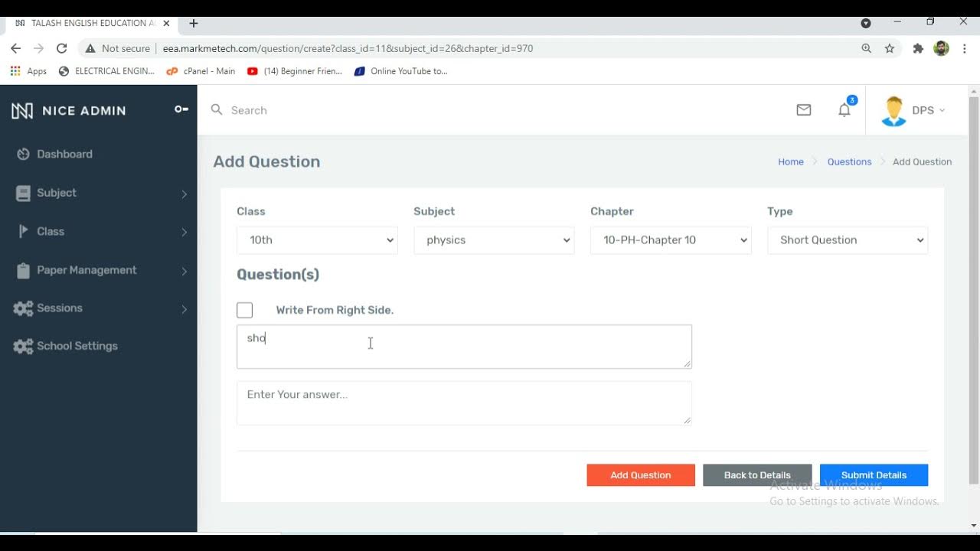This screenshot has height=551, width=980.
Task: Open a new browser tab
Action: pyautogui.click(x=194, y=24)
